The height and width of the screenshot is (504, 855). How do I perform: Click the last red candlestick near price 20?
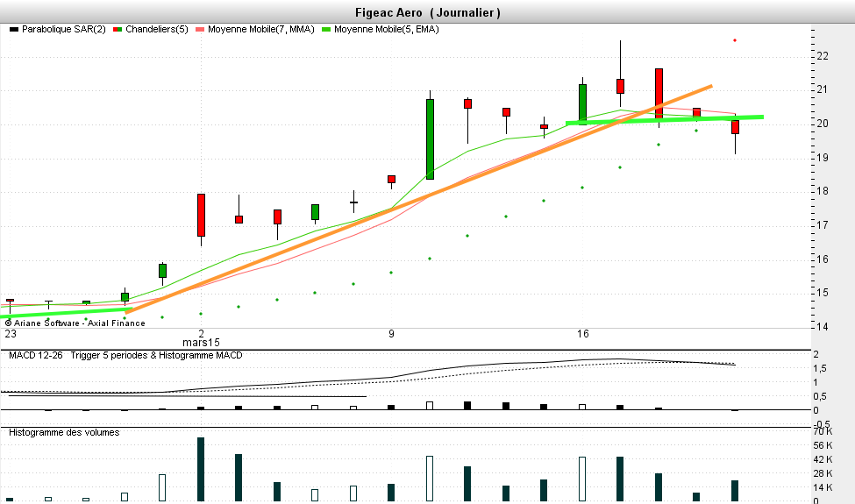[735, 127]
